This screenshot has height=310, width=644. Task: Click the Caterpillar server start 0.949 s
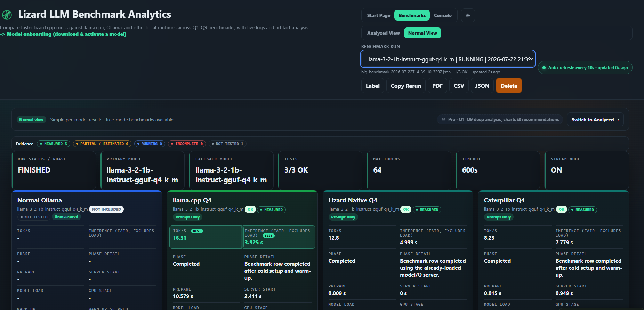click(x=564, y=293)
